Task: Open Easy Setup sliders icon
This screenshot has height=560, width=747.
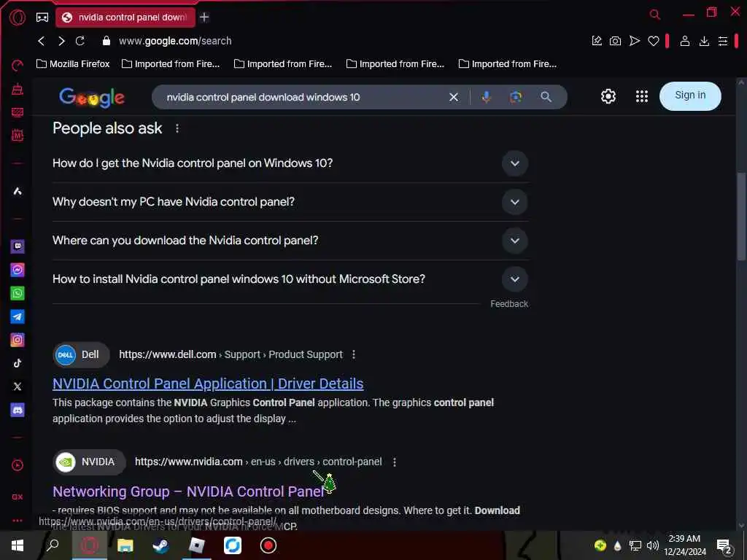Action: tap(723, 41)
